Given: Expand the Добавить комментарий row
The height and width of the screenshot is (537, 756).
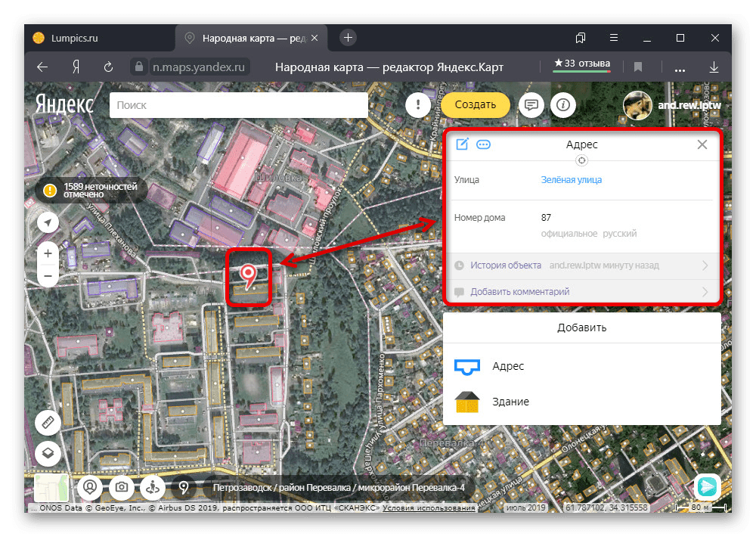Looking at the screenshot, I should click(x=581, y=291).
